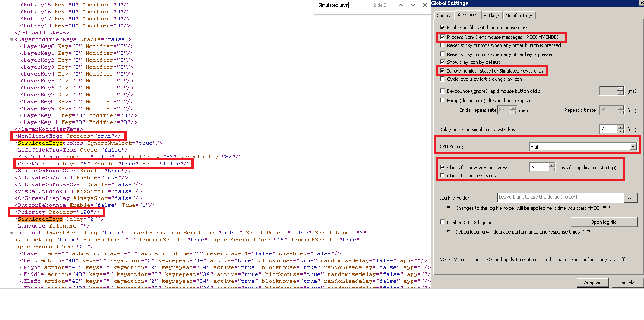Enable Reset sticky buttons when other key pressed
644x320 pixels.
[x=442, y=54]
